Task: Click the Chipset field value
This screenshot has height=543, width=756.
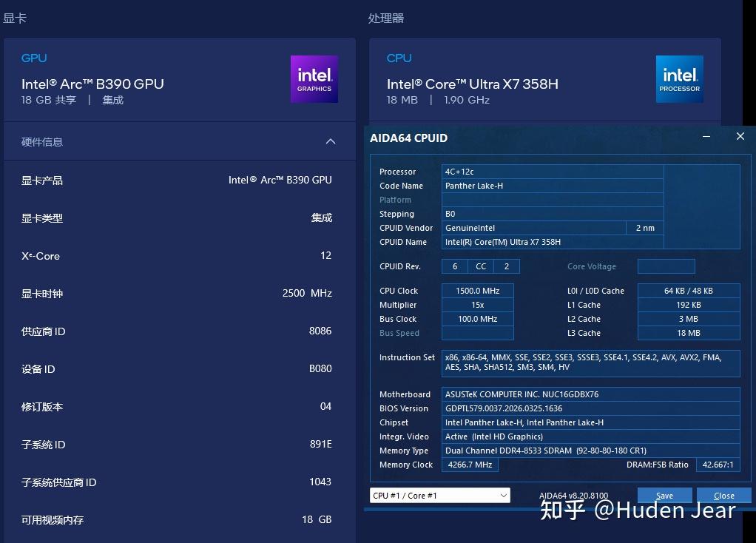Action: point(590,422)
